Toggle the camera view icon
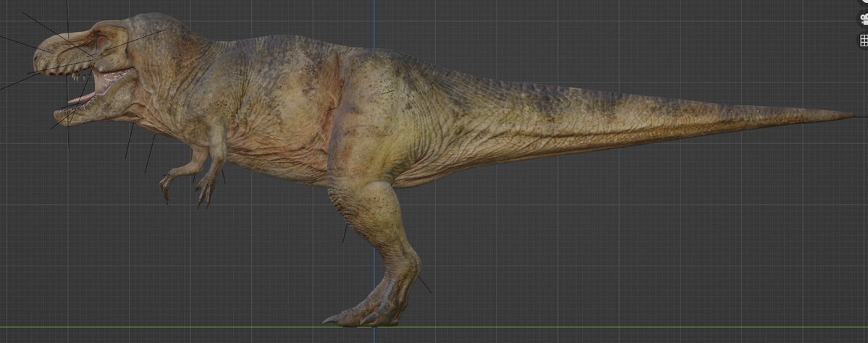Image resolution: width=868 pixels, height=343 pixels. [864, 20]
